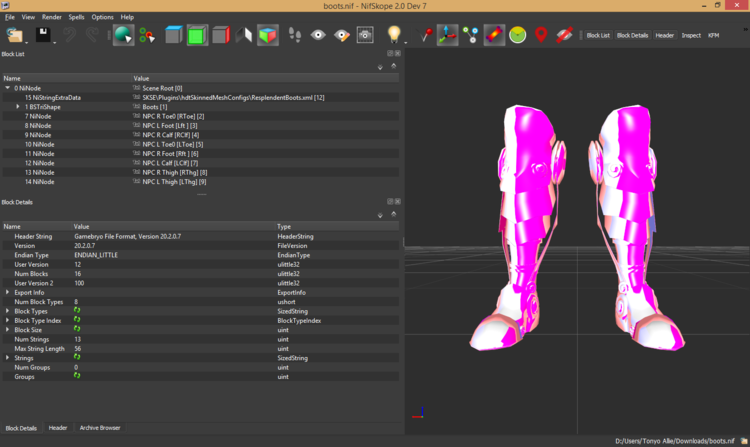Click the refresh icon in Groups row
The width and height of the screenshot is (750, 447).
[x=77, y=376]
